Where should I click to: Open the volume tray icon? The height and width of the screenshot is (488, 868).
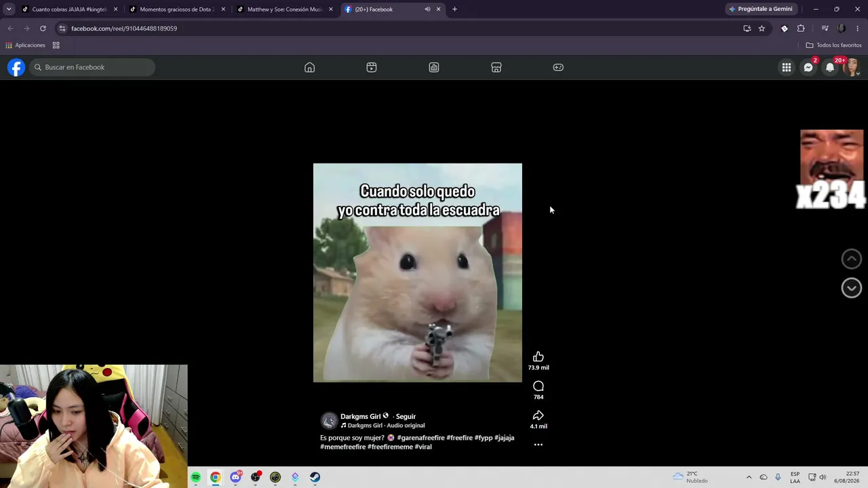[x=823, y=477]
